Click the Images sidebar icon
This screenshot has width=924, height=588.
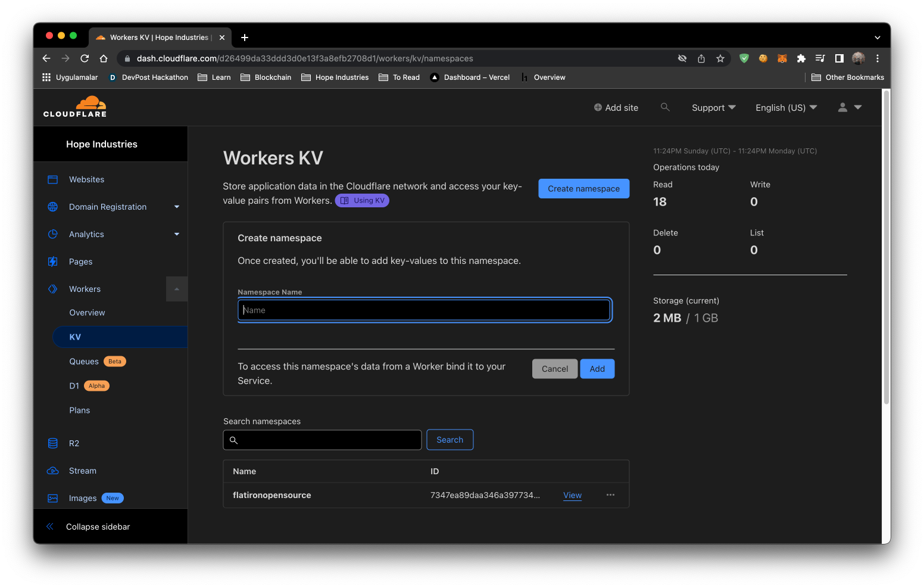point(53,498)
